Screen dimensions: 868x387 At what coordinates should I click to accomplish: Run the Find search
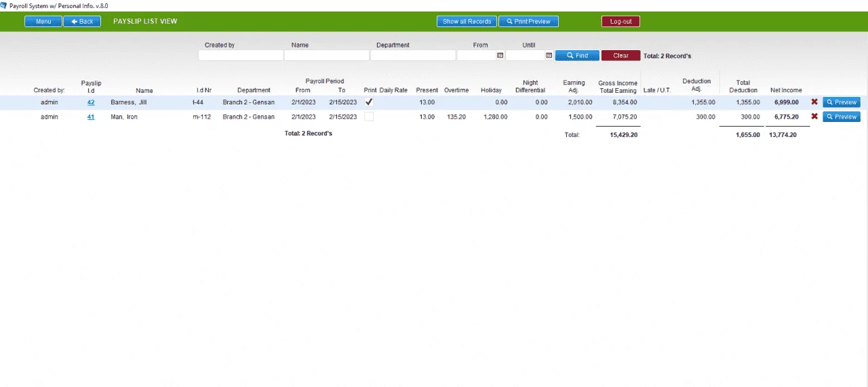click(577, 56)
